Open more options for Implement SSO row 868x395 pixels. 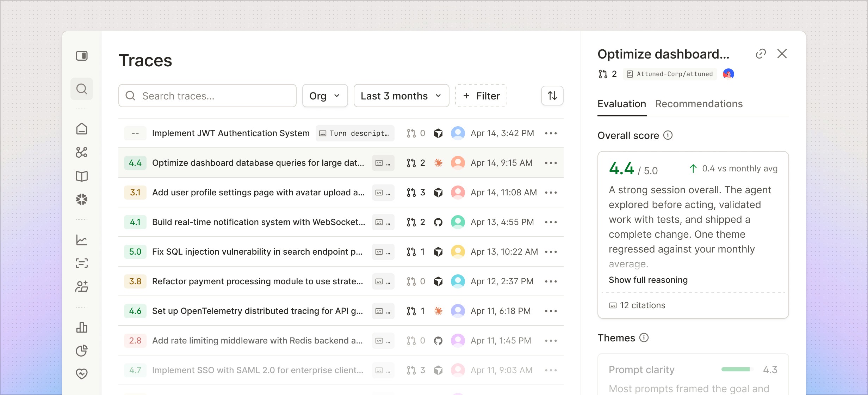tap(551, 370)
